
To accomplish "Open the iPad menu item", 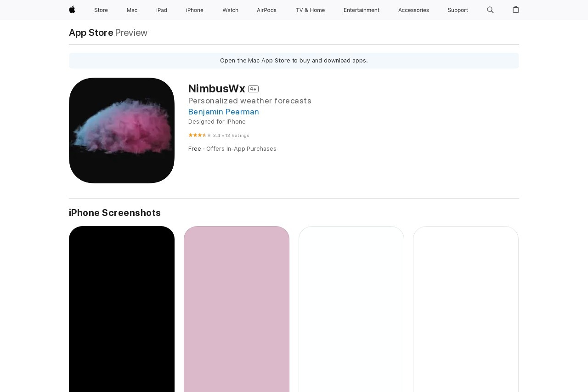I will coord(162,10).
